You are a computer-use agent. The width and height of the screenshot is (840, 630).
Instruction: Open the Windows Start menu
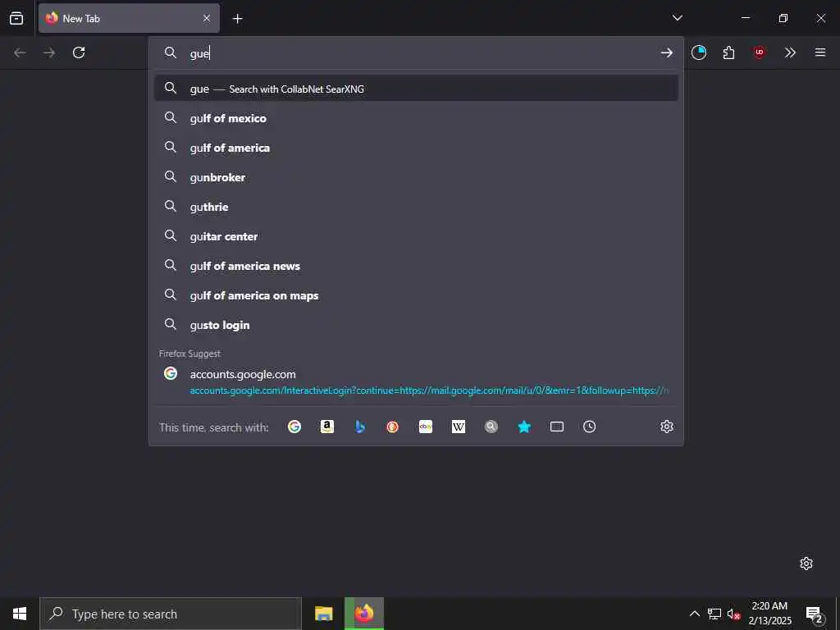(20, 614)
